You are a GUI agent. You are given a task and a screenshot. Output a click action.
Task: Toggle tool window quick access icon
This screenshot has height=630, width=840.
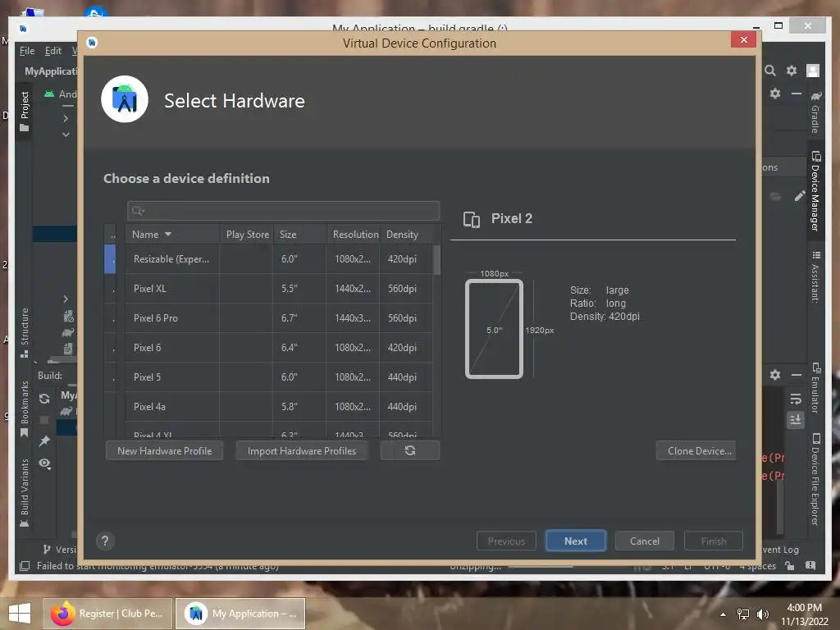24,566
